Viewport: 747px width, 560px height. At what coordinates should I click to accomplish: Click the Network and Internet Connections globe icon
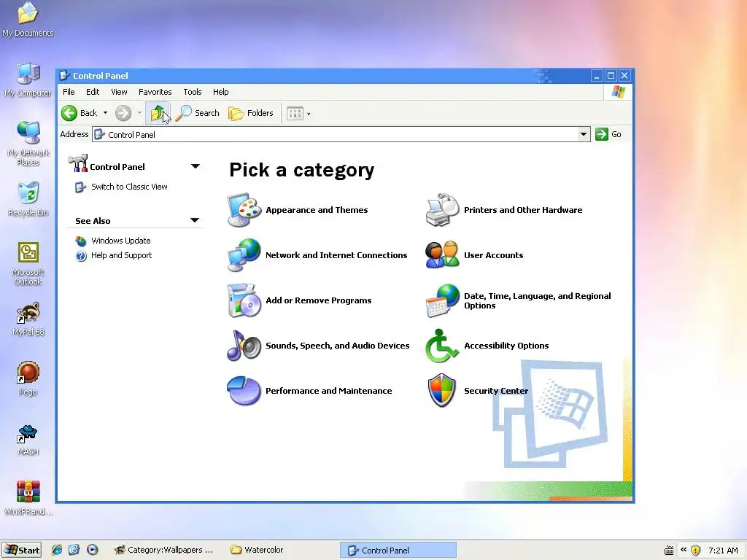pos(244,254)
